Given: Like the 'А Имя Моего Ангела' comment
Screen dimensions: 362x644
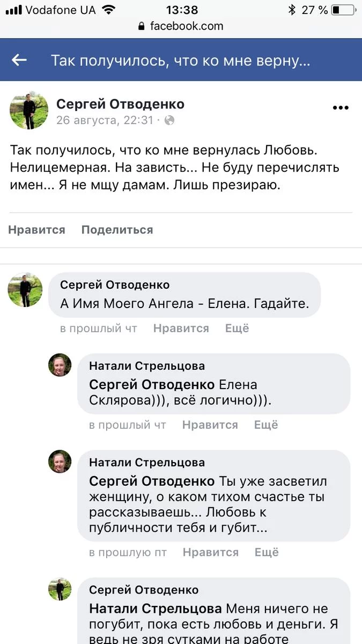Looking at the screenshot, I should (181, 328).
